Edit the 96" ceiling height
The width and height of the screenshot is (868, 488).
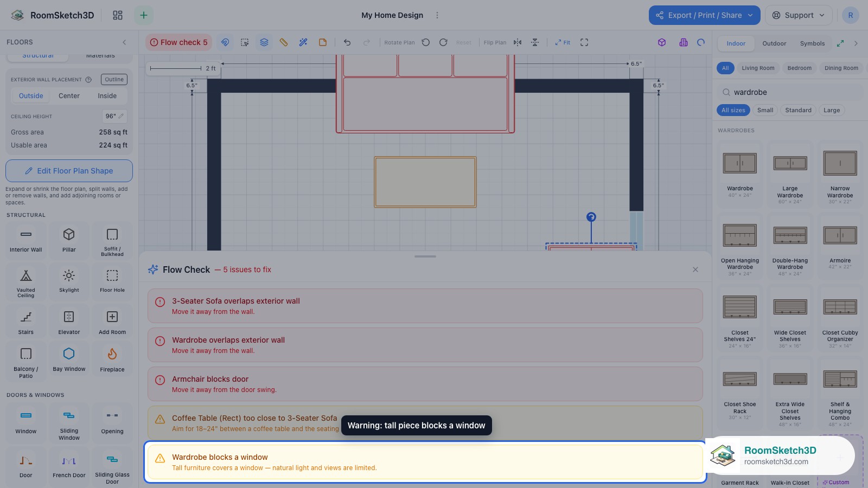click(x=114, y=116)
